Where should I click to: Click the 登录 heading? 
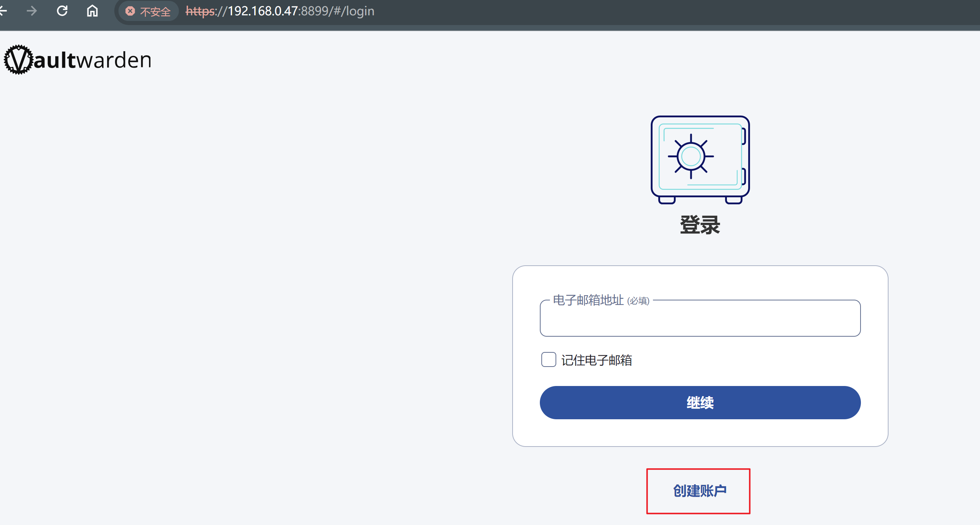tap(700, 225)
